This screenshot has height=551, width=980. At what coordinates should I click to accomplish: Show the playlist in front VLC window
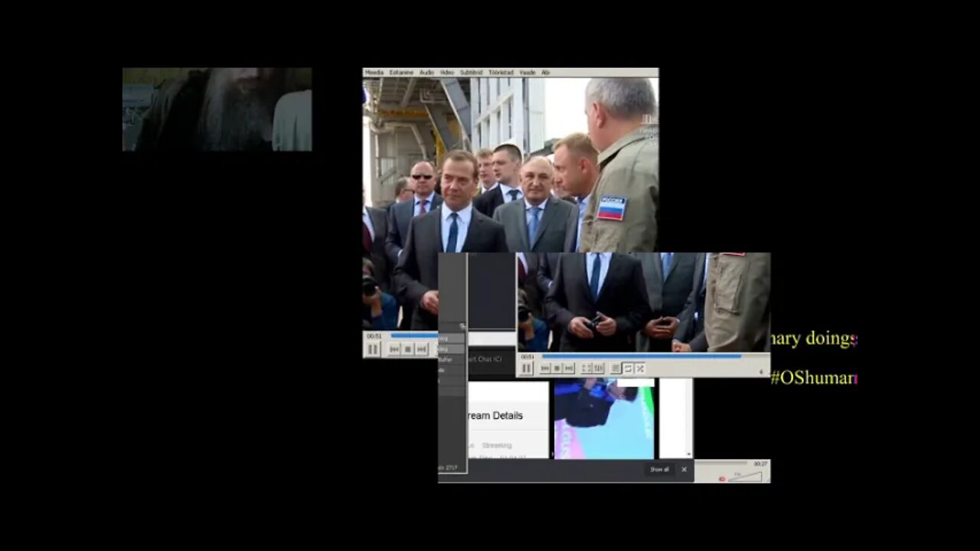click(616, 368)
